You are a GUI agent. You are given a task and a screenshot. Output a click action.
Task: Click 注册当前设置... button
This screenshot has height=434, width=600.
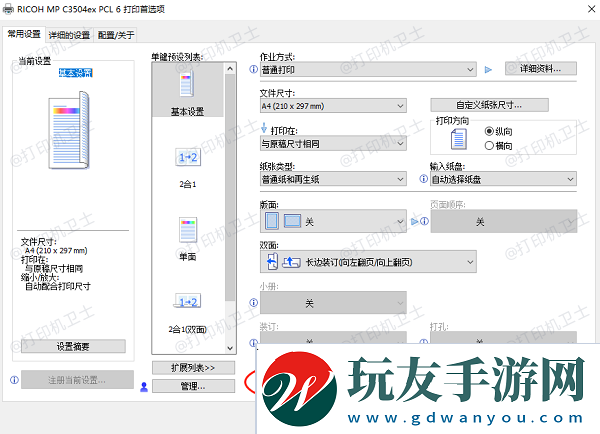tap(77, 380)
